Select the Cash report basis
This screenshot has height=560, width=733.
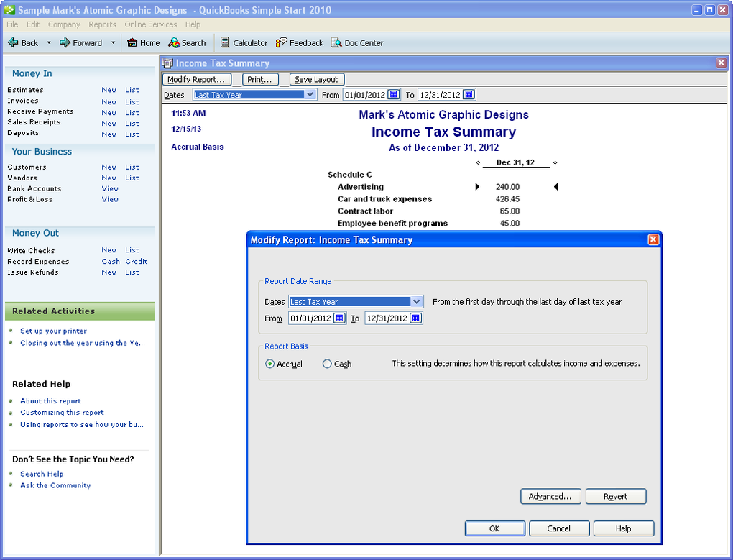click(x=327, y=364)
